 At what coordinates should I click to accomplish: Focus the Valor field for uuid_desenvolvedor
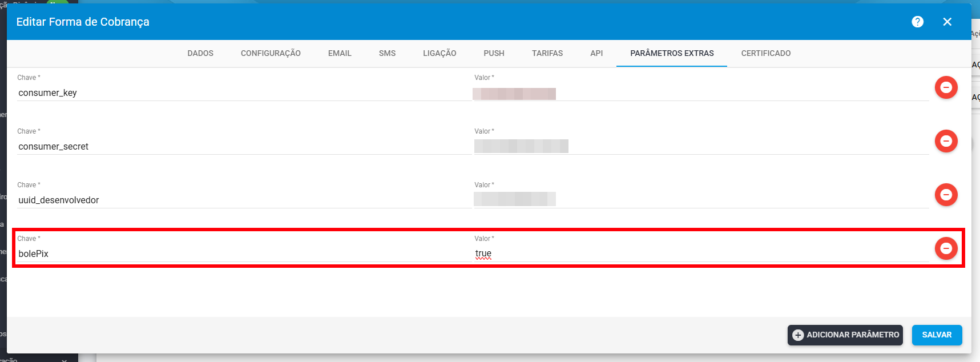[701, 200]
